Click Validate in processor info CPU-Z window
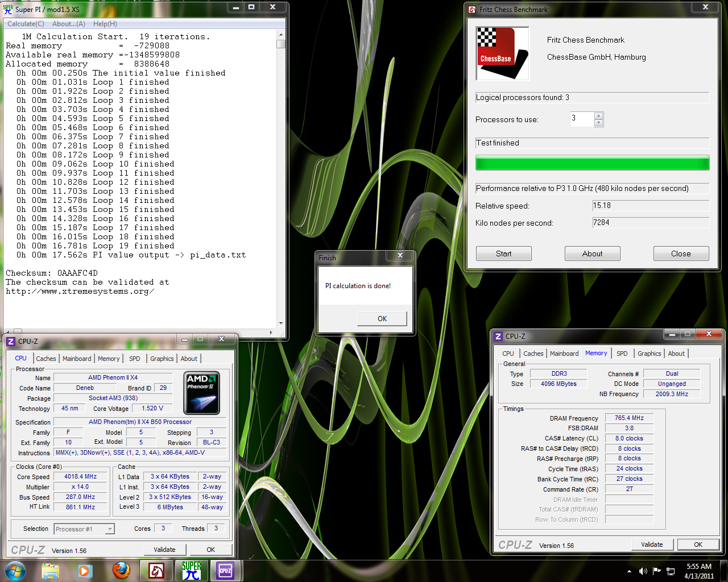This screenshot has width=728, height=582. (x=164, y=550)
